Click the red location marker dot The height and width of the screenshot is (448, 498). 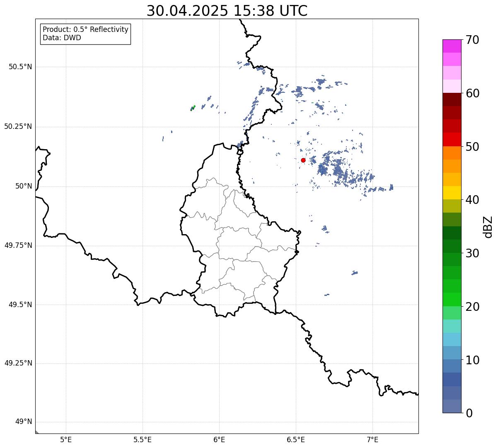(x=303, y=160)
